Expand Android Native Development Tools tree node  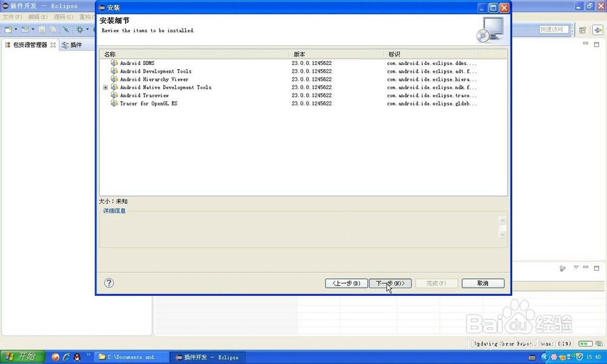click(105, 87)
